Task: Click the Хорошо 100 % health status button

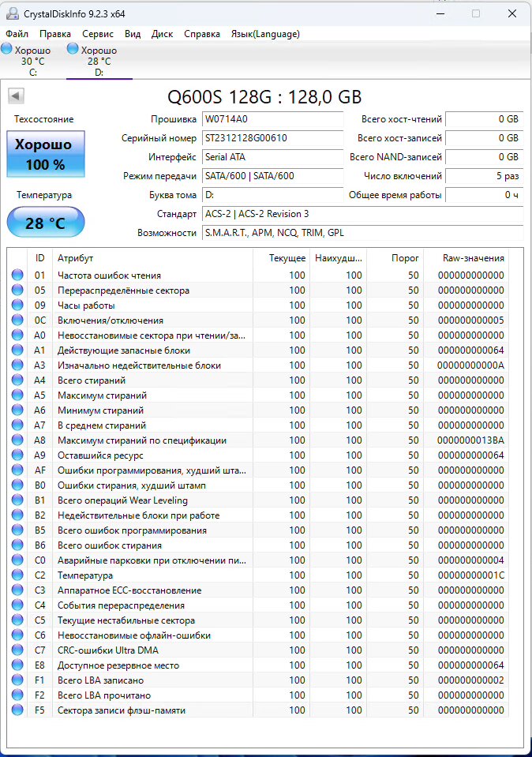Action: [x=45, y=154]
